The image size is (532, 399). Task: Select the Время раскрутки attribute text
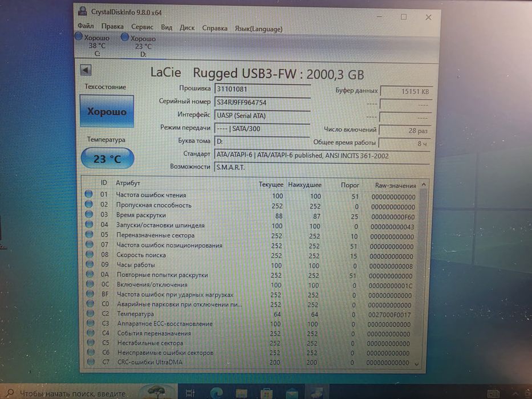click(141, 215)
